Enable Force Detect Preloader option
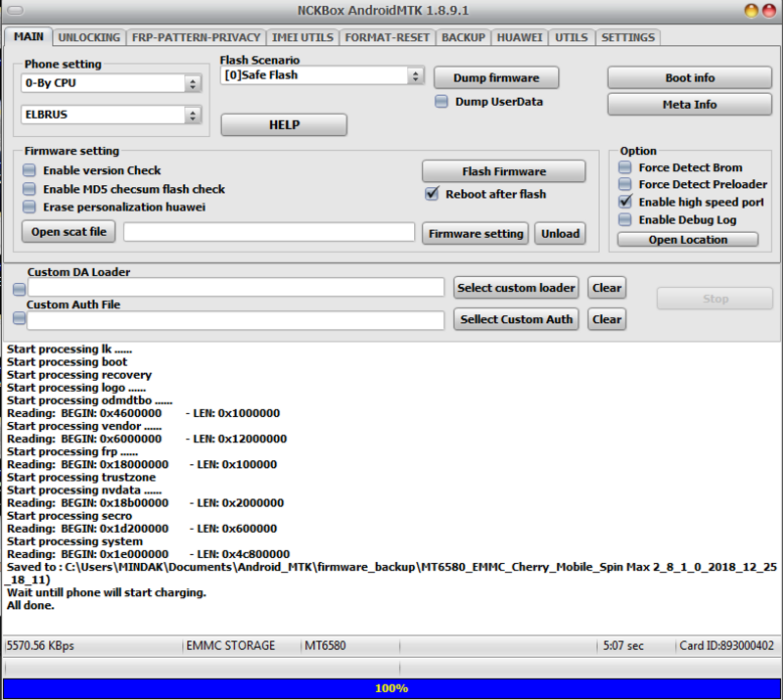 624,184
